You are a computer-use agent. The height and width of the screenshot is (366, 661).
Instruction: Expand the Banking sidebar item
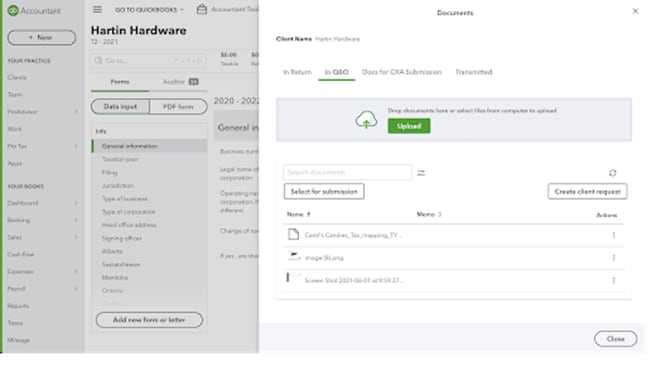click(x=76, y=220)
